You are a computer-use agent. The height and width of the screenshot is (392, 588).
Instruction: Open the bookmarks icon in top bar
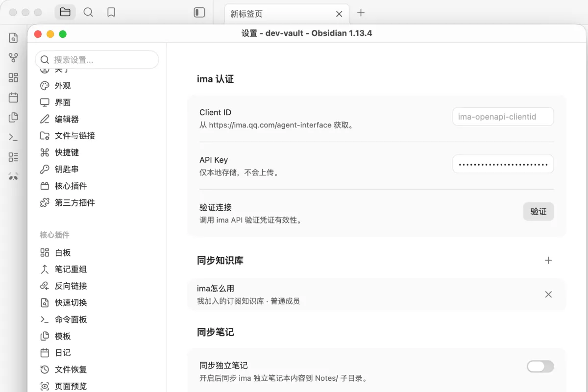click(x=111, y=12)
